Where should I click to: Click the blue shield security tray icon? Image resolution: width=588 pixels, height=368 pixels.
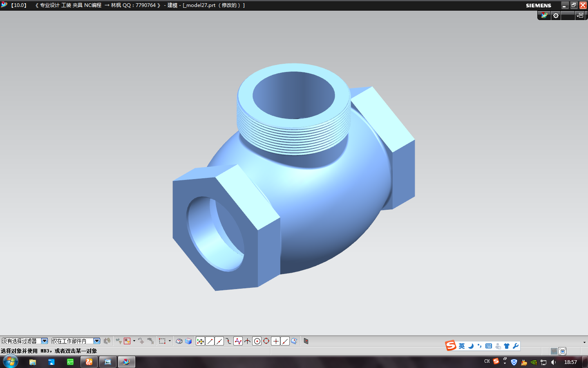[x=514, y=362]
